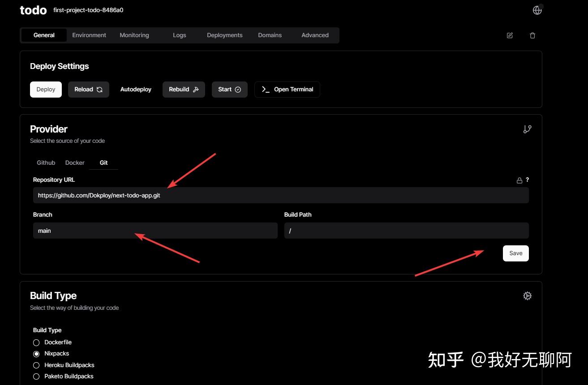Image resolution: width=588 pixels, height=385 pixels.
Task: Switch provider source to Docker
Action: tap(75, 163)
